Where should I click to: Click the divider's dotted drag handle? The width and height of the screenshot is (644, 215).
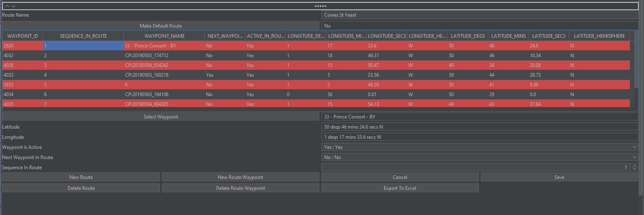(x=321, y=6)
